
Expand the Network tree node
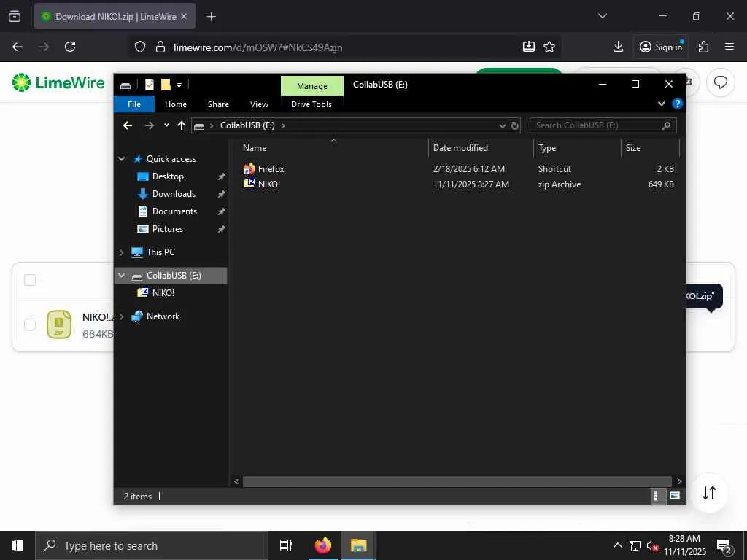tap(122, 316)
